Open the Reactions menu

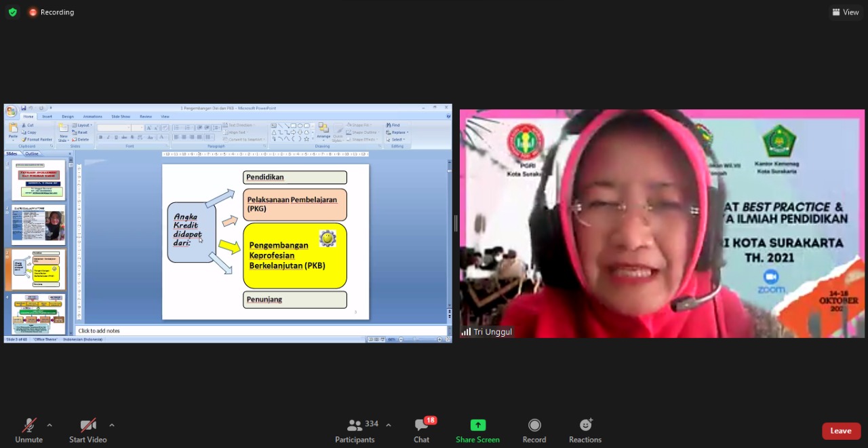pos(585,430)
